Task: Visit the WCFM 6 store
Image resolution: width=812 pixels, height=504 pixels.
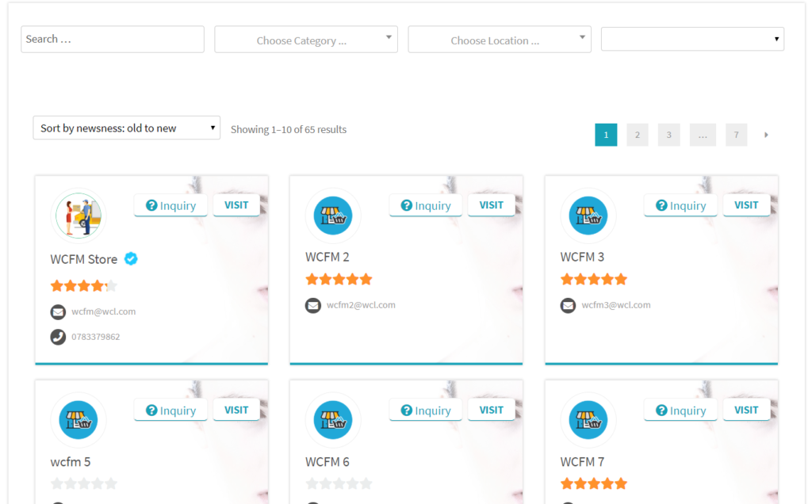Action: click(491, 410)
